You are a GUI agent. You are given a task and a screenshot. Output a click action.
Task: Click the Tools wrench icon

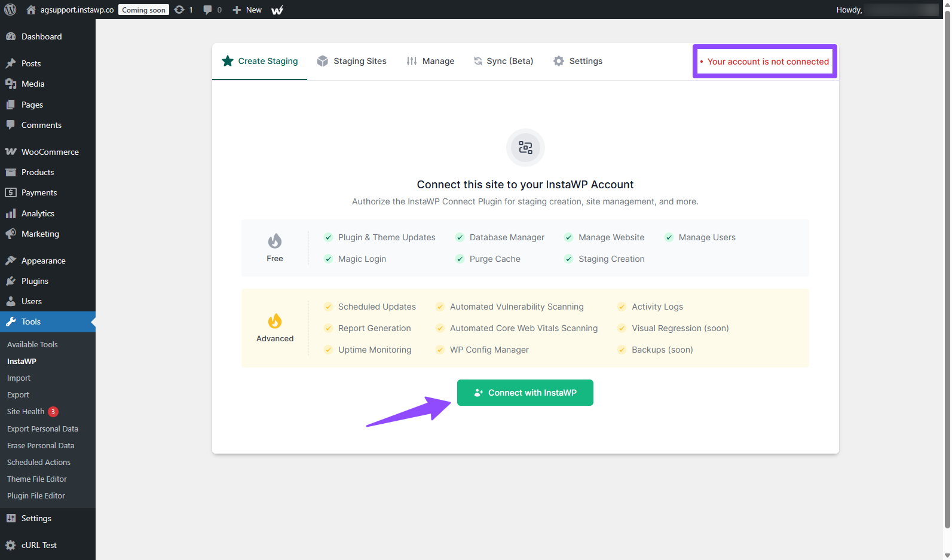click(x=11, y=322)
